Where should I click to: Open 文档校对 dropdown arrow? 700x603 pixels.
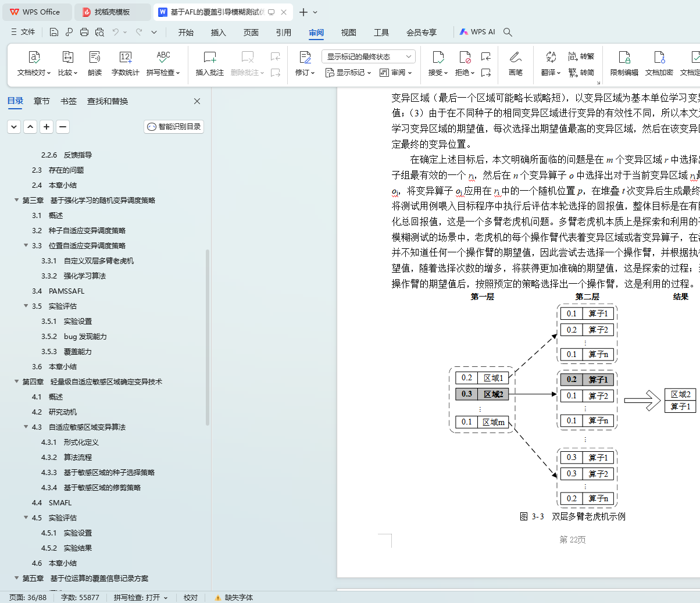(49, 73)
